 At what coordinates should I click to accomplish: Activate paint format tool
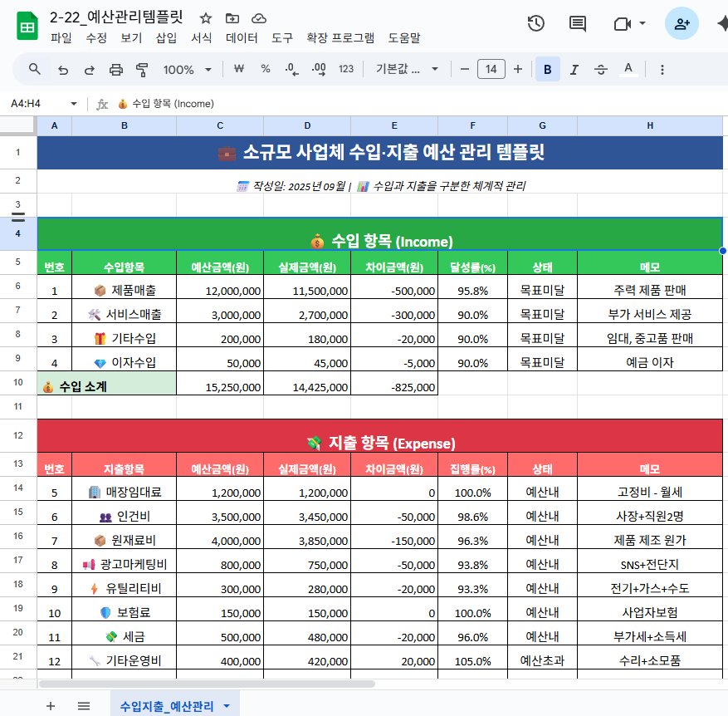[142, 70]
